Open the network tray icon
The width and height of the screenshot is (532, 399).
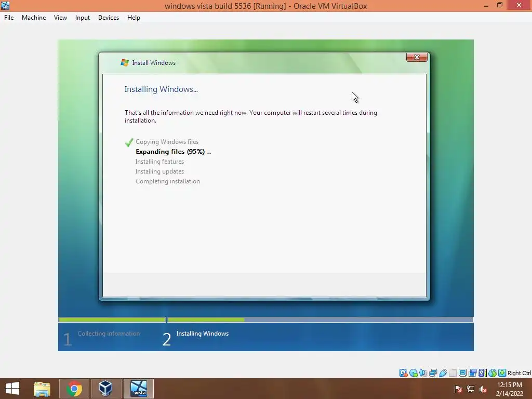(470, 389)
